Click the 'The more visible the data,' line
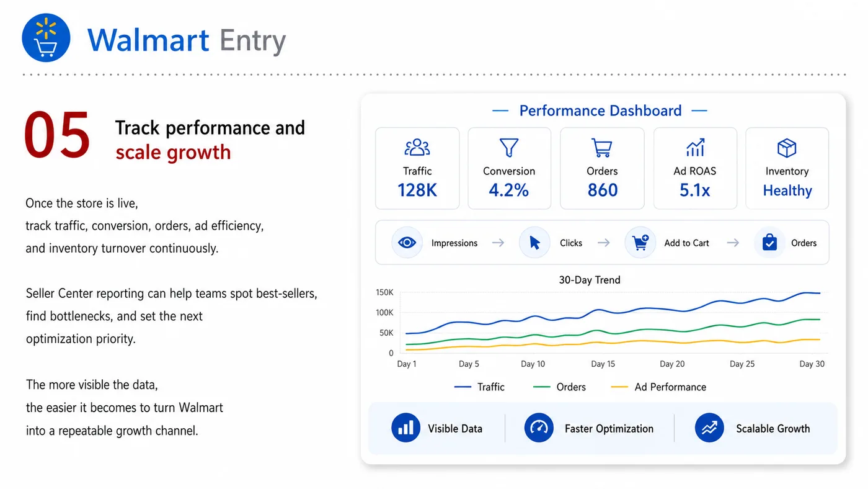The image size is (868, 489). (92, 385)
